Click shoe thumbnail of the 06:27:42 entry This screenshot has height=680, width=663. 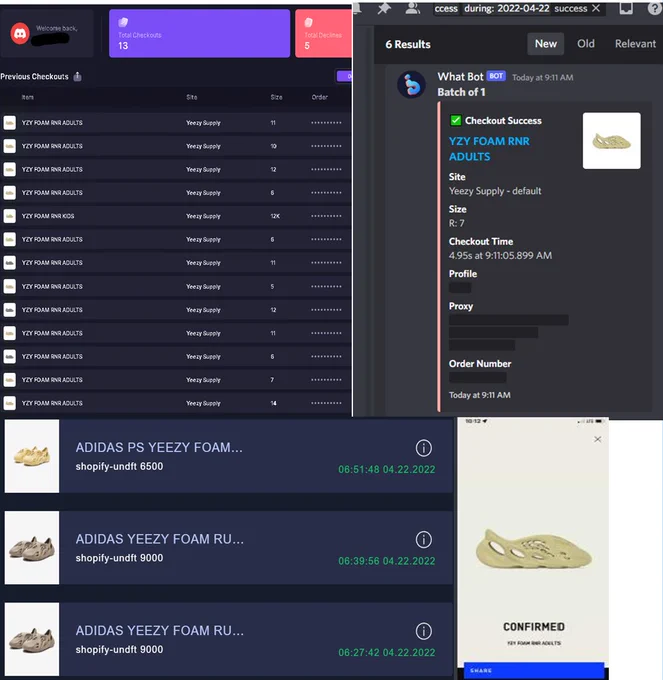click(32, 639)
